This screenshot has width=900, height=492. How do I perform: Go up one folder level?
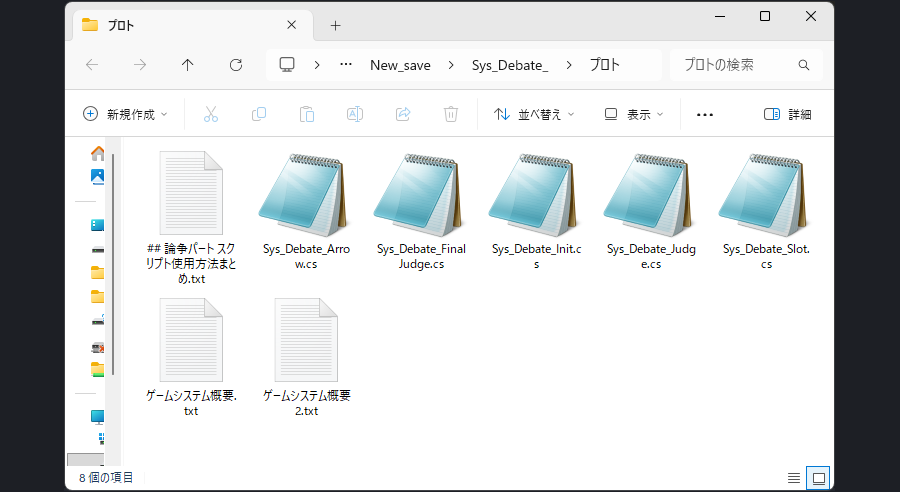click(188, 65)
